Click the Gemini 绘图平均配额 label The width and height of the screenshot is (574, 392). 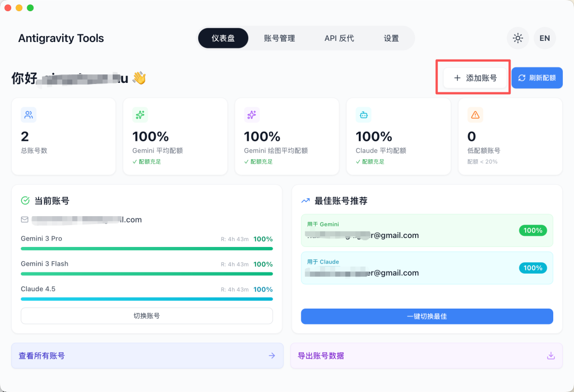pos(276,151)
